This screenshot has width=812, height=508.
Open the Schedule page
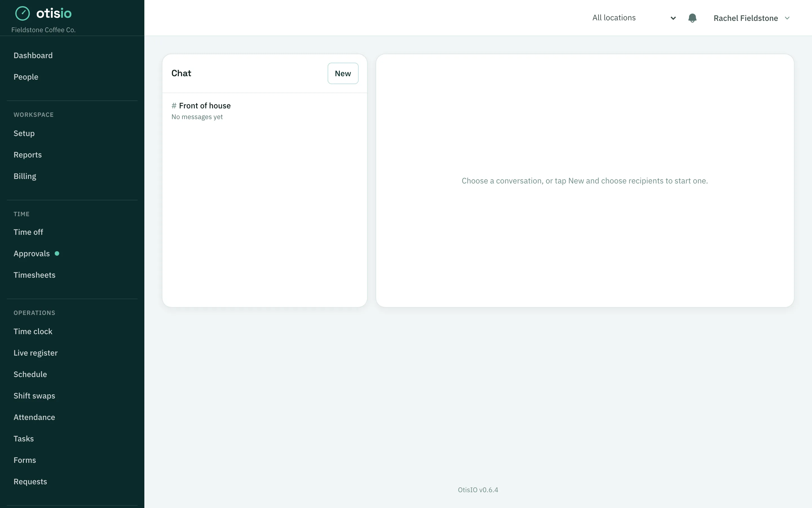(30, 375)
